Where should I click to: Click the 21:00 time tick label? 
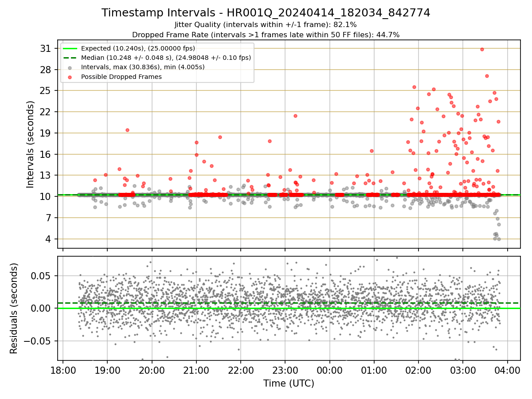tap(196, 370)
